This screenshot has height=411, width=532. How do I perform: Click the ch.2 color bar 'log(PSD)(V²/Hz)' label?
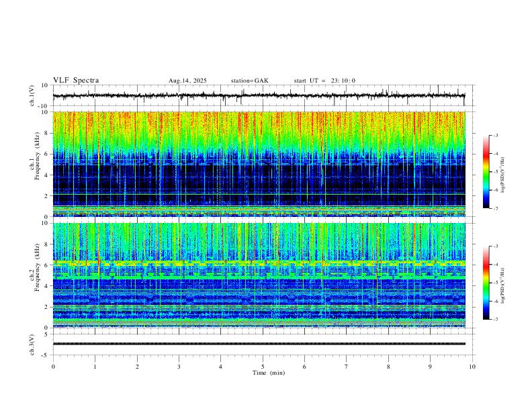[503, 286]
